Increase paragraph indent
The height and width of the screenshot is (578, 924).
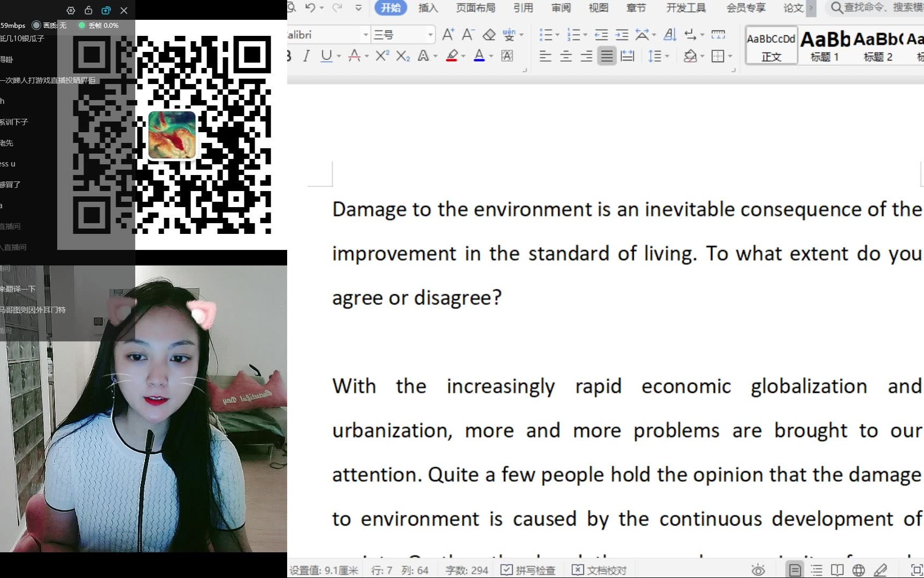click(621, 35)
